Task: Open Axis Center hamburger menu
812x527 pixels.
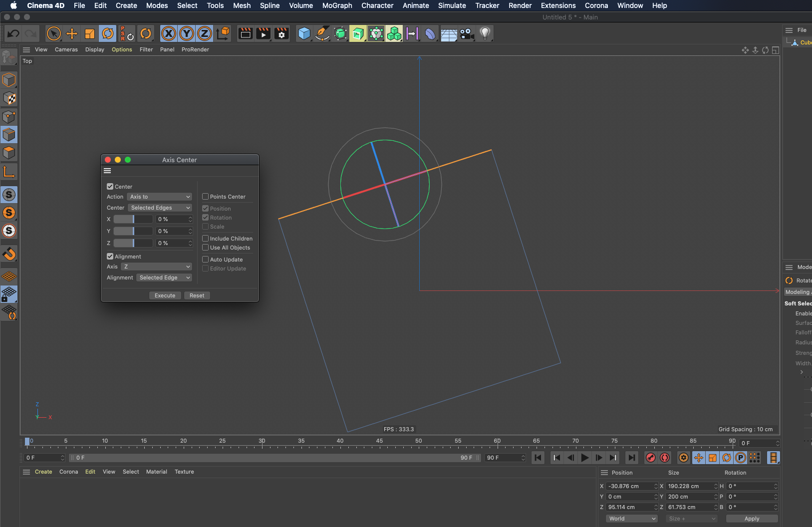Action: pos(107,171)
